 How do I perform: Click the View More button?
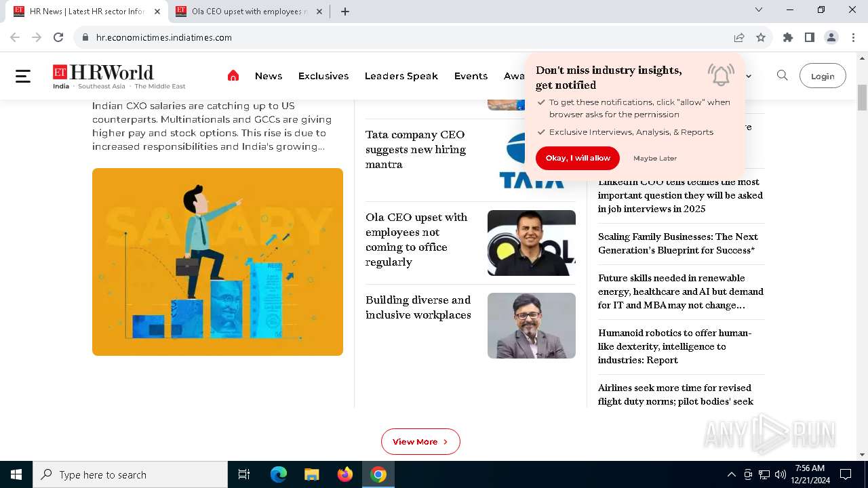click(420, 441)
